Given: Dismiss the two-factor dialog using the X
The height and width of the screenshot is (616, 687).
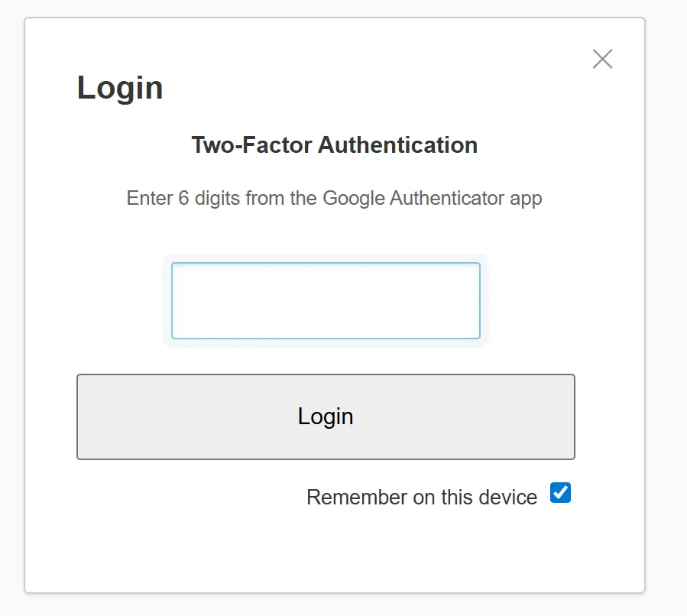Looking at the screenshot, I should 602,59.
